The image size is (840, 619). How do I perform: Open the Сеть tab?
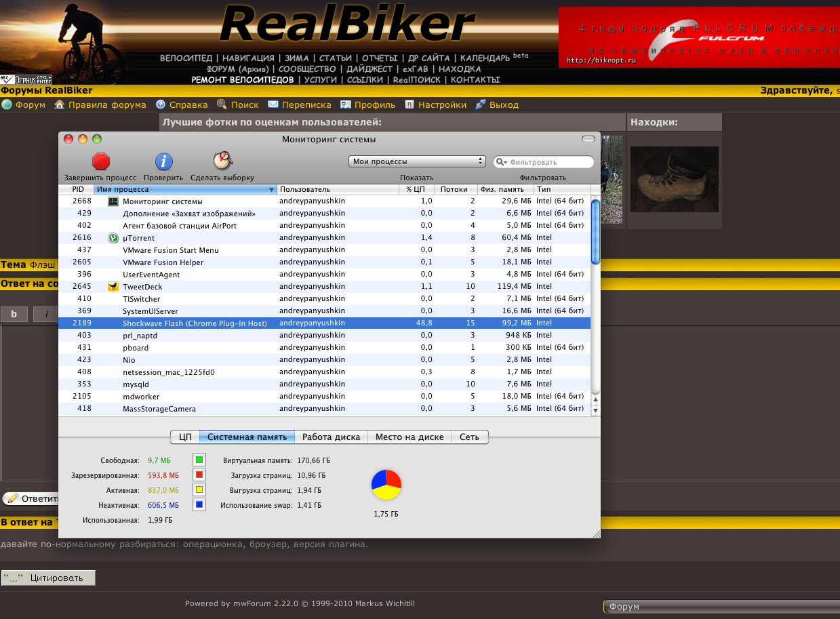click(469, 437)
